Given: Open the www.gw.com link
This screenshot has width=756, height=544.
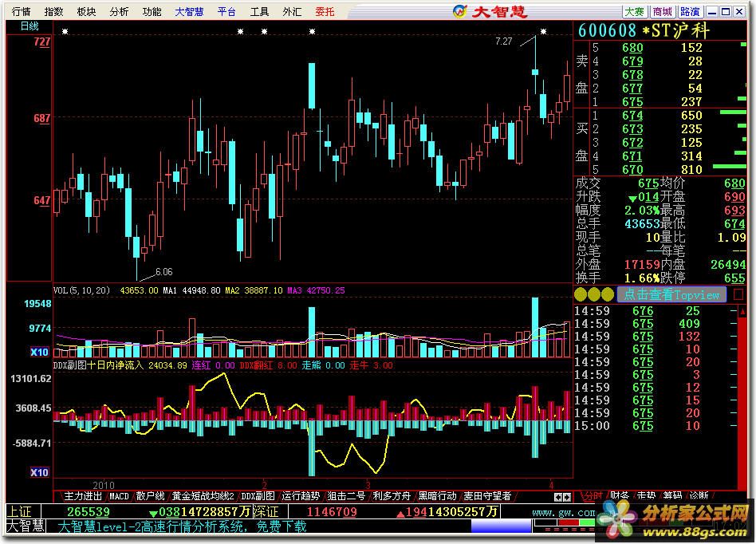Looking at the screenshot, I should tap(563, 512).
